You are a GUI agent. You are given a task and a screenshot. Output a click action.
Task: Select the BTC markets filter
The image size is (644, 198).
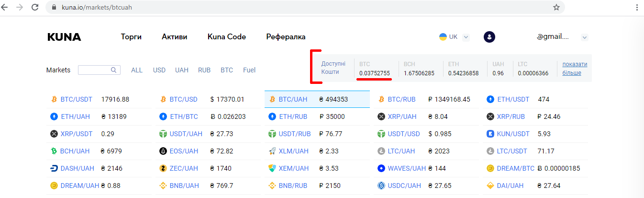pyautogui.click(x=227, y=70)
